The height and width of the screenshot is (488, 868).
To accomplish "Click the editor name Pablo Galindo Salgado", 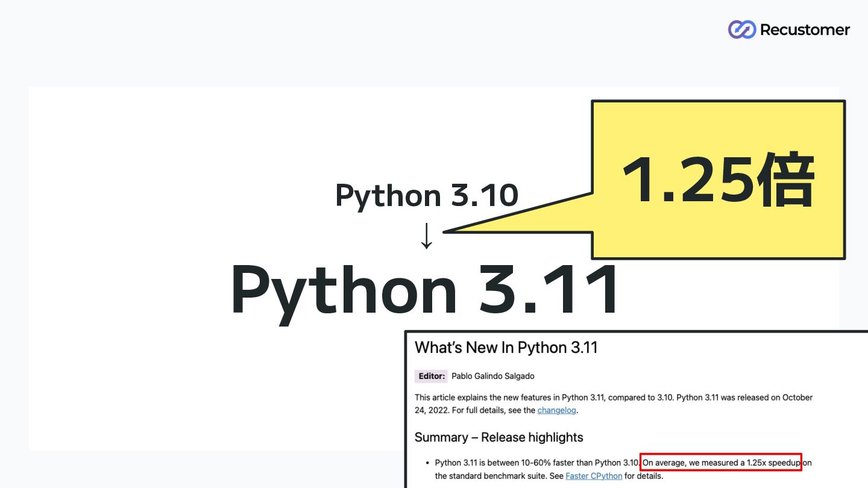I will click(x=492, y=376).
